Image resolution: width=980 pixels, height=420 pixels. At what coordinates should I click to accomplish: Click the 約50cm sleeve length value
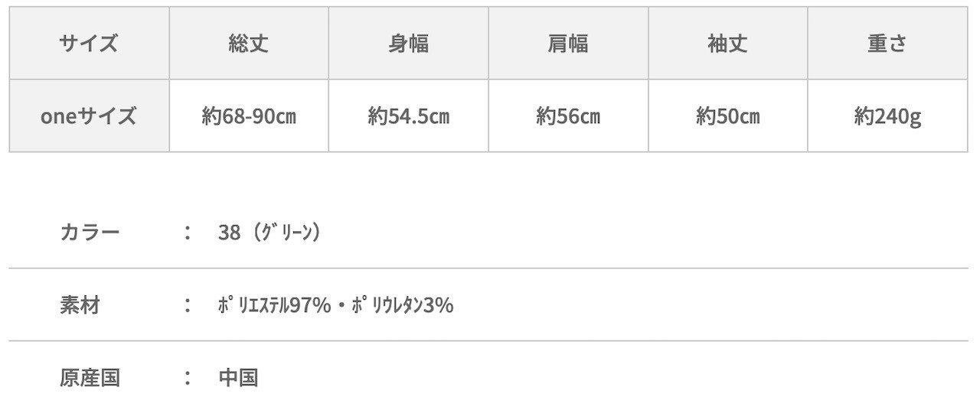727,116
